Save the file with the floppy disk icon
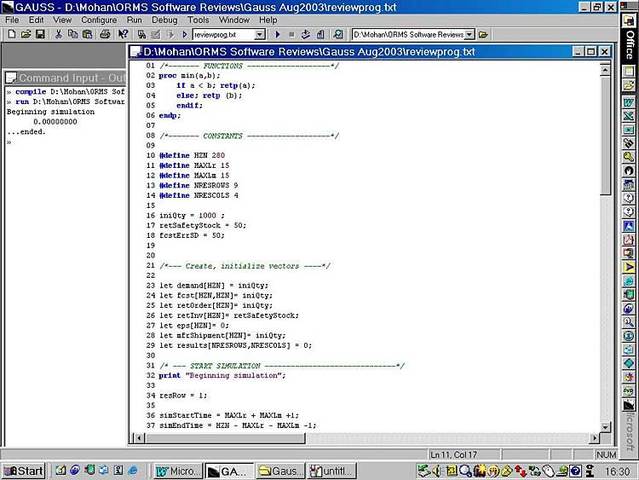 tap(40, 34)
